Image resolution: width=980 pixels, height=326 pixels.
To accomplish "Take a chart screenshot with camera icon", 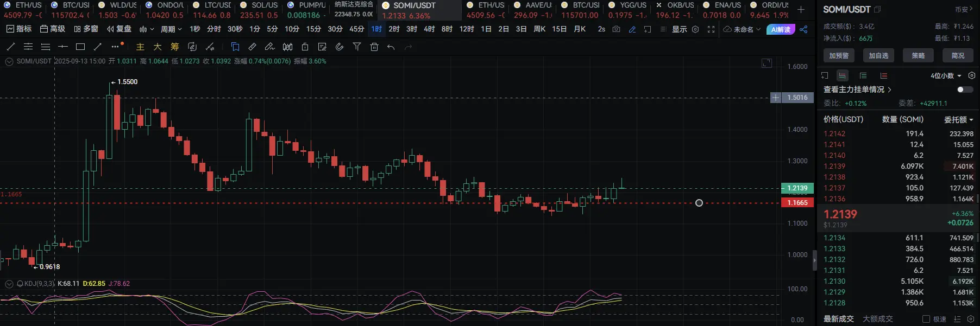I will [x=616, y=29].
